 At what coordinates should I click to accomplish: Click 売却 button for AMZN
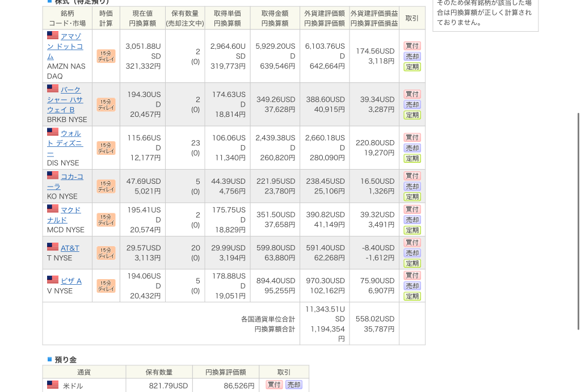point(412,56)
